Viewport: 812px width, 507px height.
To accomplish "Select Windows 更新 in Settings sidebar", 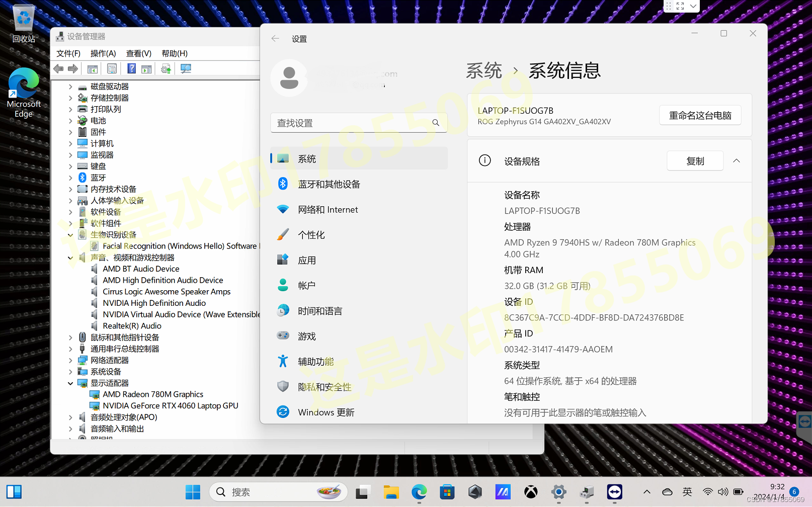I will coord(359,412).
